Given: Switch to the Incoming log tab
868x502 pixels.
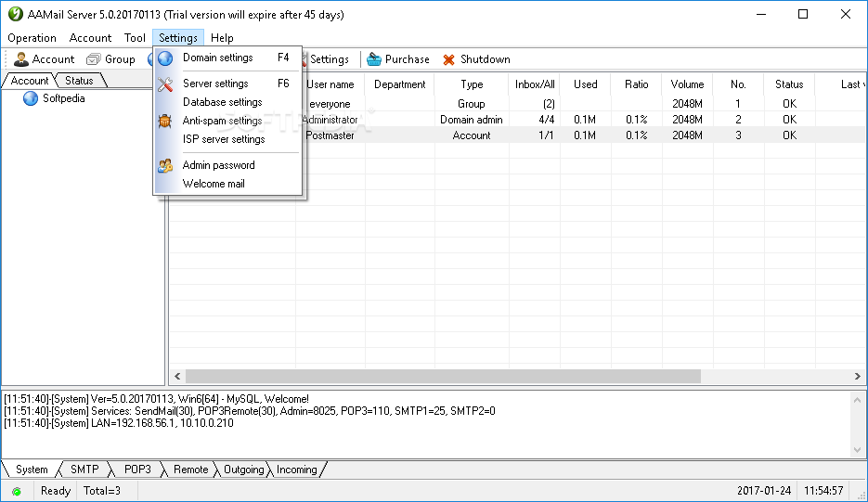Looking at the screenshot, I should (x=297, y=470).
